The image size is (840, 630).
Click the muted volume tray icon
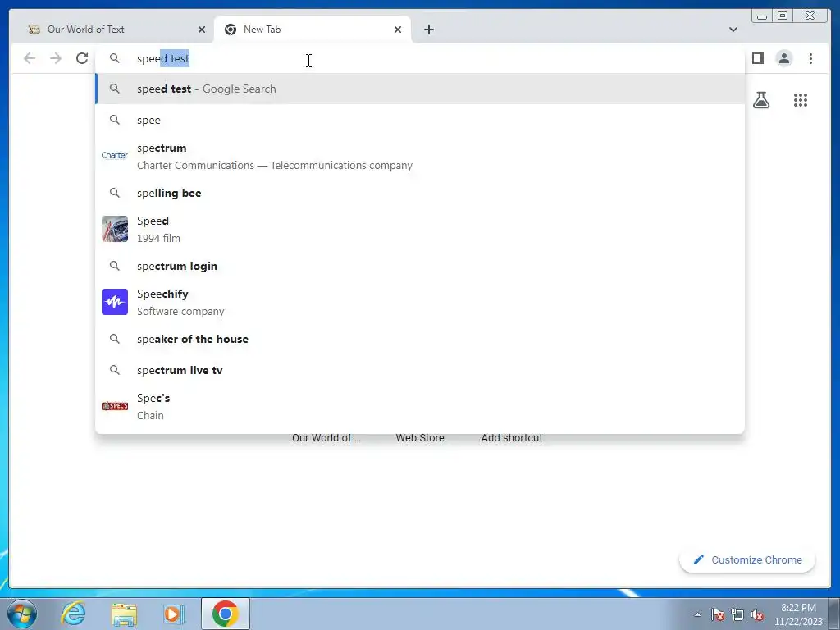(757, 614)
